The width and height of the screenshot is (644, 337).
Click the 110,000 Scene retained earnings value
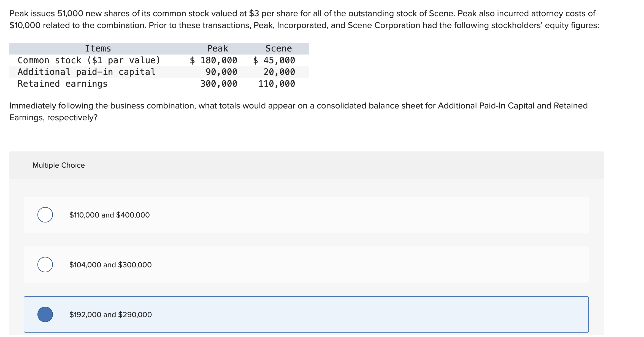(x=276, y=84)
